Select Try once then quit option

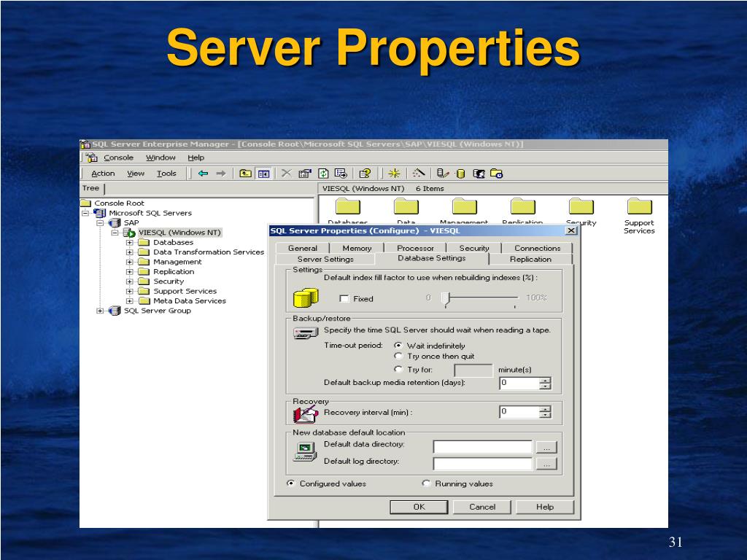(398, 356)
